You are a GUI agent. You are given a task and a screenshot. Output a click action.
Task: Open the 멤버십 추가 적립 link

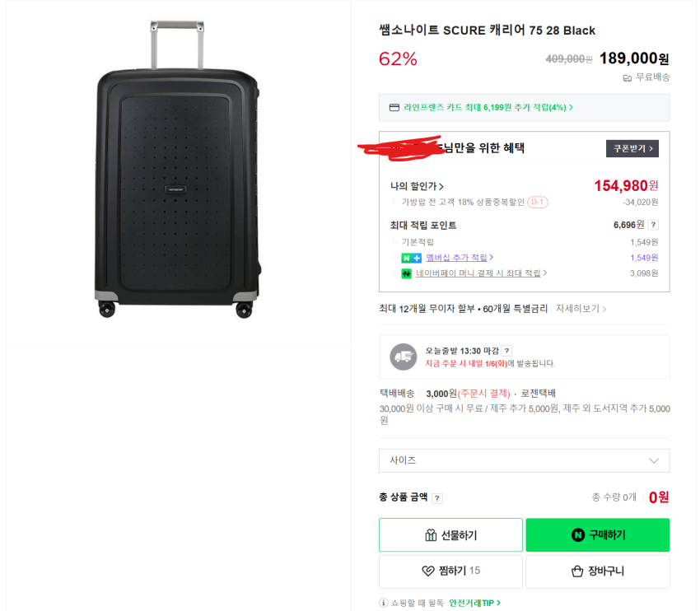[x=459, y=258]
